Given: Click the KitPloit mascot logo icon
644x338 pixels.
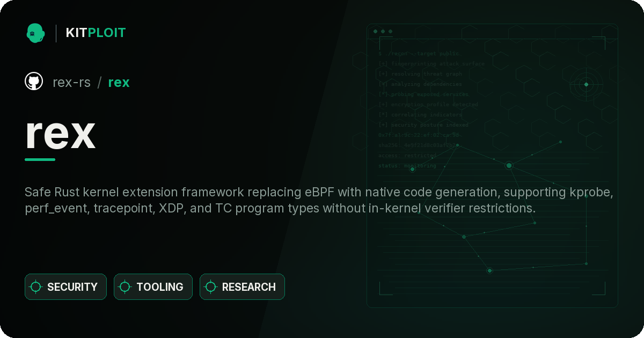Looking at the screenshot, I should tap(35, 33).
